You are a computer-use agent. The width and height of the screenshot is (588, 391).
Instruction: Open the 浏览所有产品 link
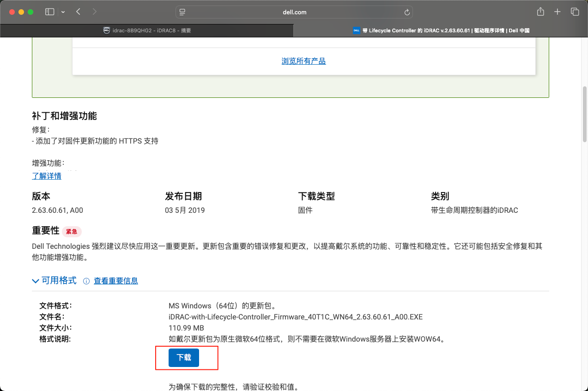pyautogui.click(x=303, y=61)
